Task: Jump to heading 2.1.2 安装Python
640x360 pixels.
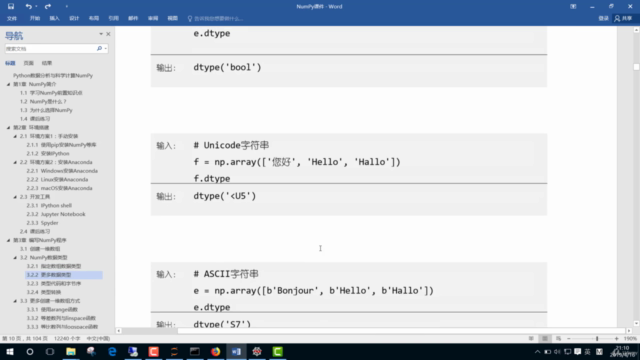Action: tap(48, 153)
